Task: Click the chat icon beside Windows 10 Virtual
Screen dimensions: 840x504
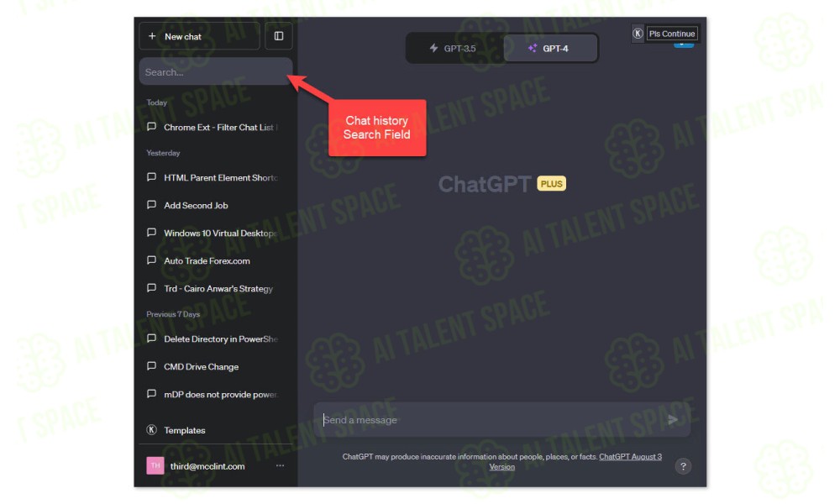Action: [x=151, y=233]
